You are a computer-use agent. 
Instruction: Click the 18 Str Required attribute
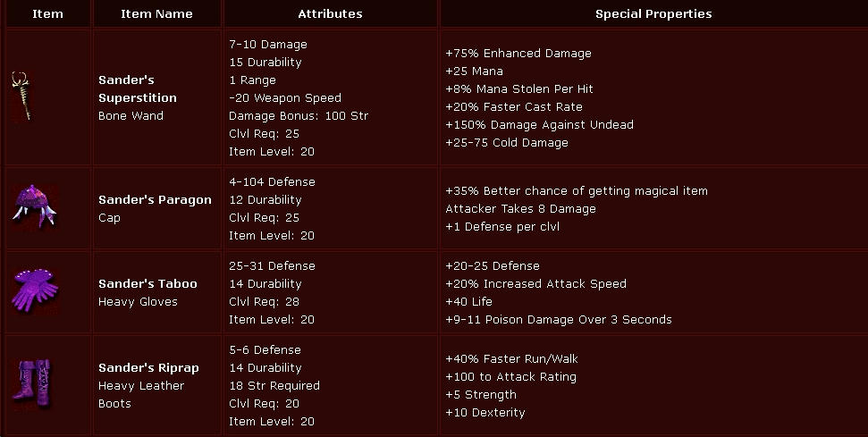coord(274,385)
